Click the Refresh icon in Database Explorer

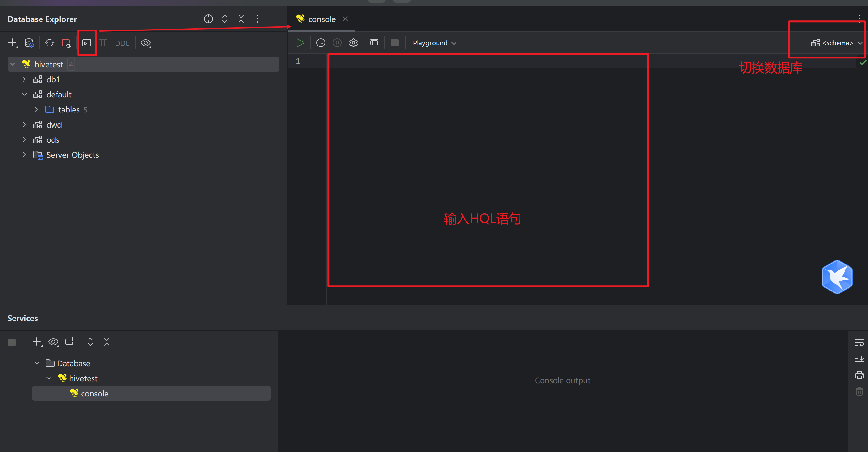click(50, 43)
